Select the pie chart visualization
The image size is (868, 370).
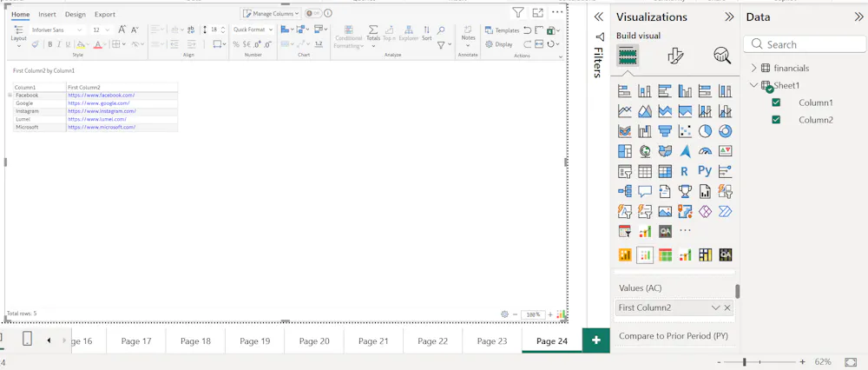click(705, 131)
